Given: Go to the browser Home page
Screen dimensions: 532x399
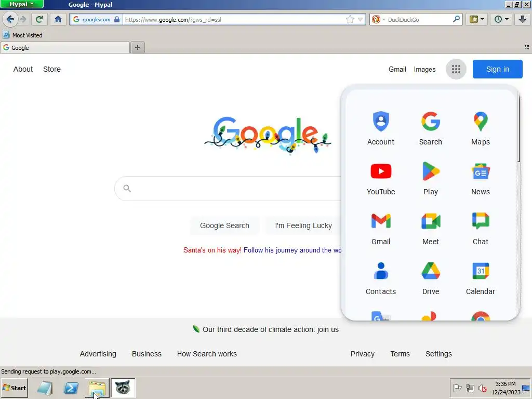Looking at the screenshot, I should click(x=58, y=19).
